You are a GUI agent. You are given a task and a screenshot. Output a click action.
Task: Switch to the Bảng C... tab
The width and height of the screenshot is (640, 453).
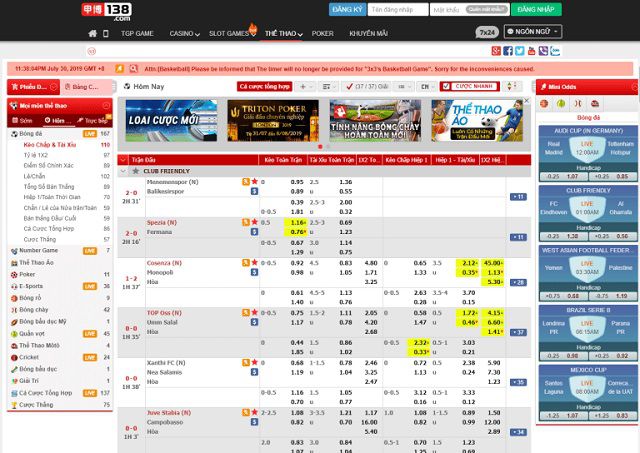click(86, 87)
